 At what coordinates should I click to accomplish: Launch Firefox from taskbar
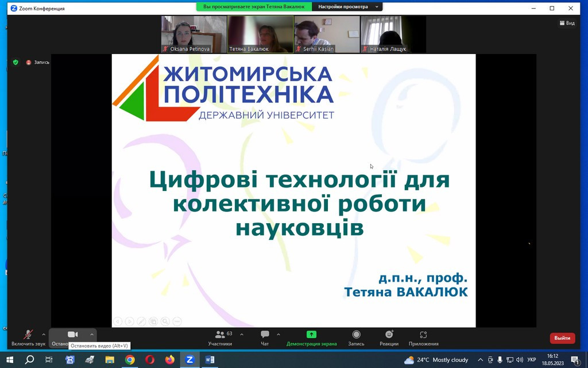click(x=169, y=360)
